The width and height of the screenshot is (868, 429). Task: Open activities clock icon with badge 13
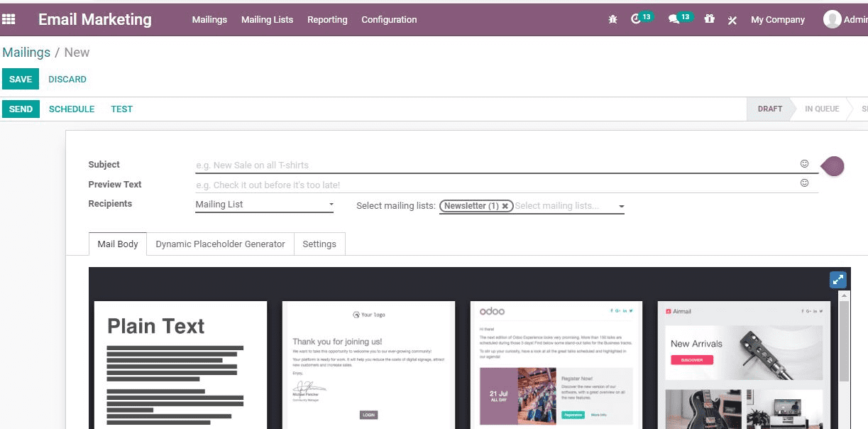click(642, 18)
